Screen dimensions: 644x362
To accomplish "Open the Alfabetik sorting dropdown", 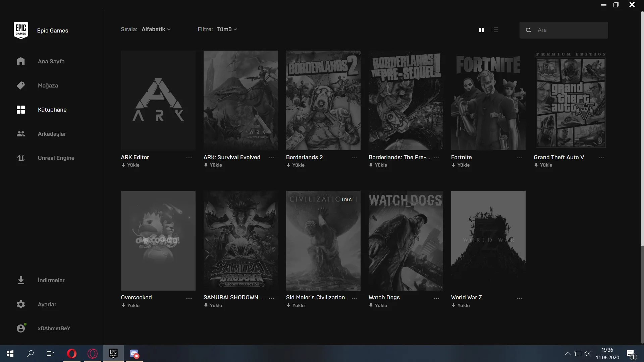I will (155, 29).
